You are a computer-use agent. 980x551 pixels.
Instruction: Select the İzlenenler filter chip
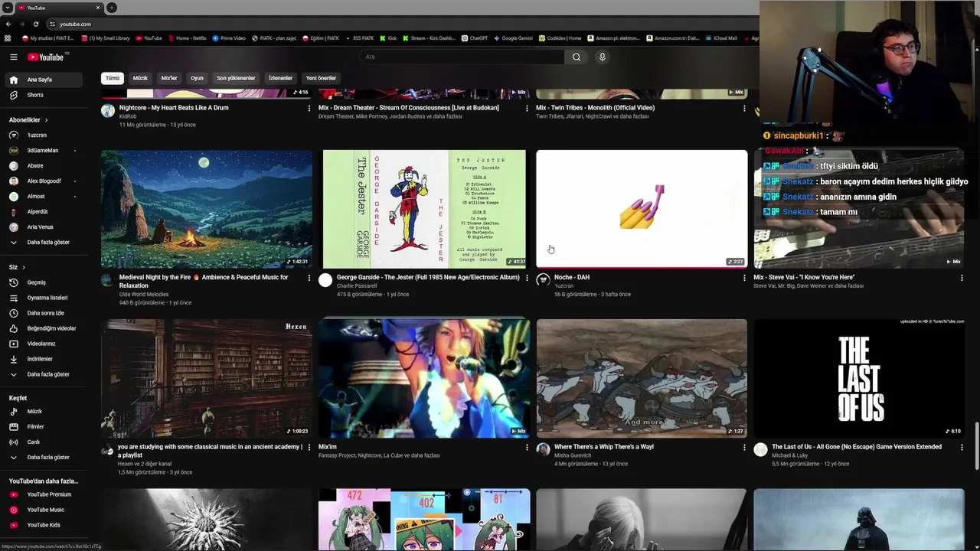280,78
